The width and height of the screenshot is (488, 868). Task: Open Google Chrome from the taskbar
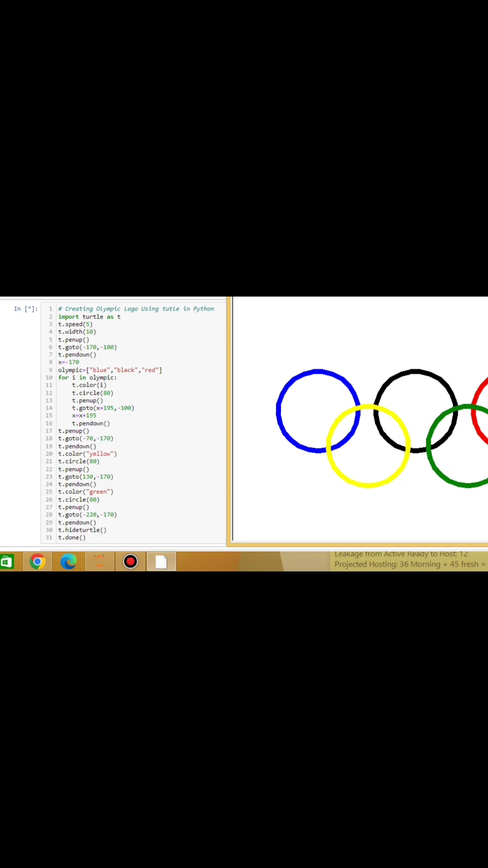point(38,561)
